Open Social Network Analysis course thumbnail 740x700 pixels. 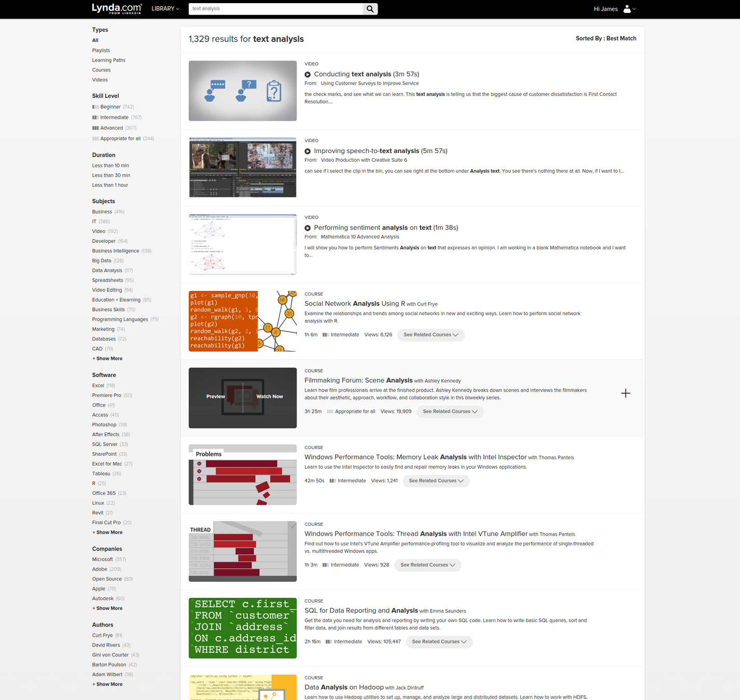click(243, 321)
